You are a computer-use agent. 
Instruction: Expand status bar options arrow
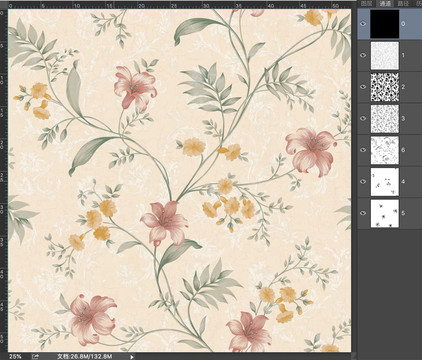coord(132,357)
